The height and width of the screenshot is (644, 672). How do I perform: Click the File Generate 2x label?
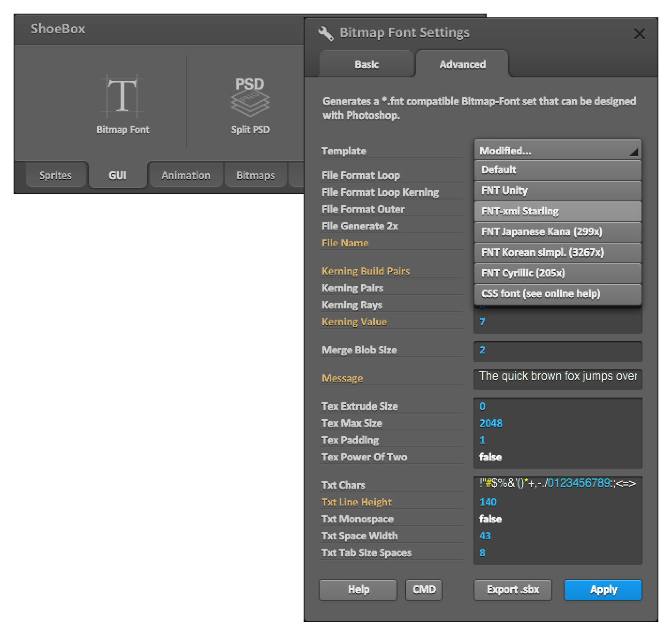[360, 226]
